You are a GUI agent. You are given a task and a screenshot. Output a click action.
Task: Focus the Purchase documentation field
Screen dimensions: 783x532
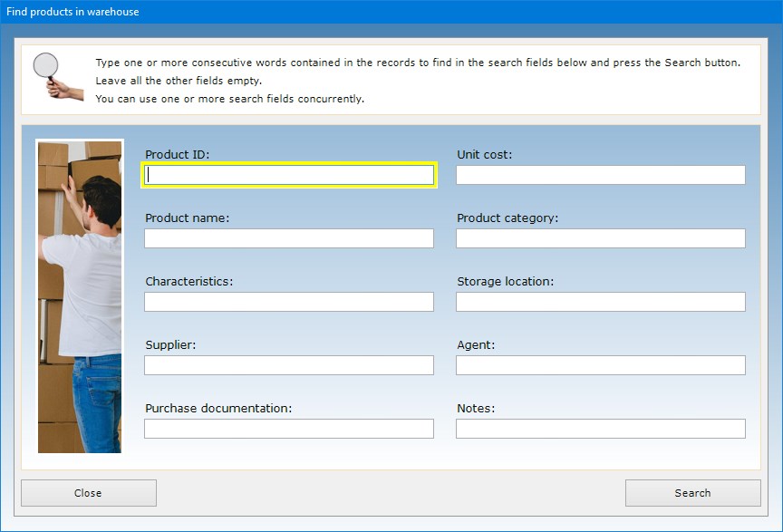pyautogui.click(x=289, y=429)
